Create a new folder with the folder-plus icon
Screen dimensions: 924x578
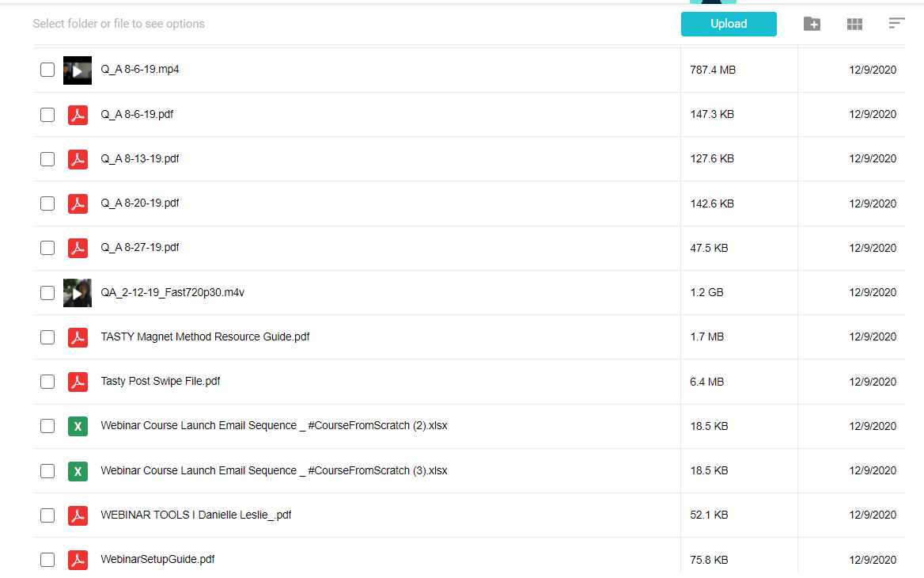pos(812,25)
